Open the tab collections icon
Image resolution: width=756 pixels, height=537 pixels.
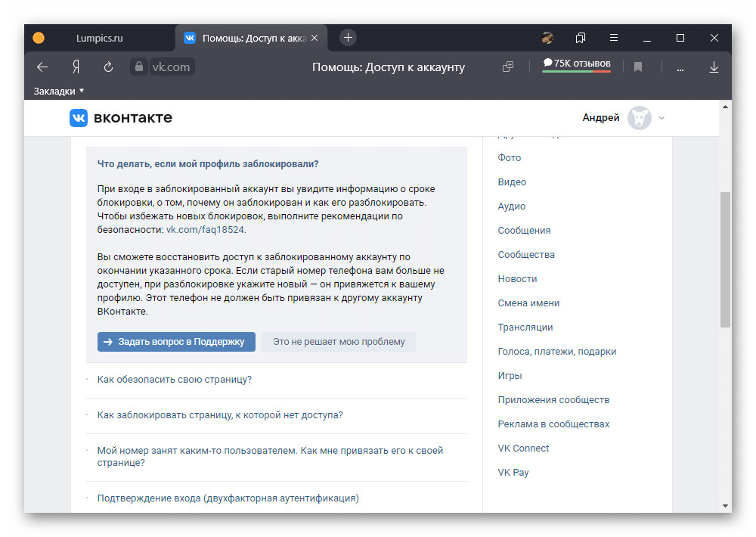(581, 38)
